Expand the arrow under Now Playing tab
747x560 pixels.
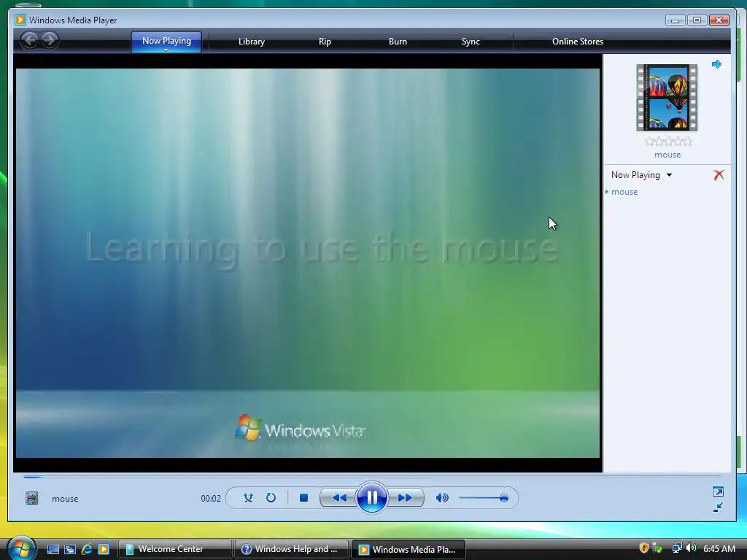click(166, 50)
